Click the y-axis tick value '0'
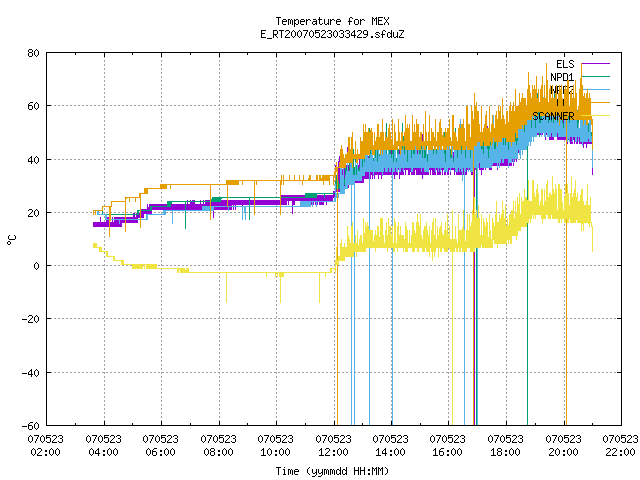 pos(36,266)
